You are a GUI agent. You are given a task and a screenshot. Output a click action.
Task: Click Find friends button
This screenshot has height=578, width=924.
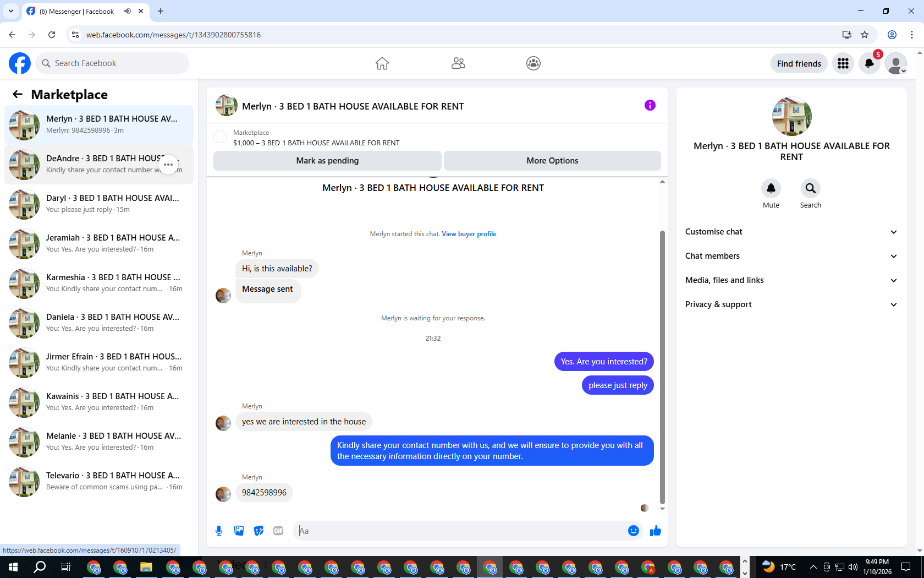[x=799, y=63]
